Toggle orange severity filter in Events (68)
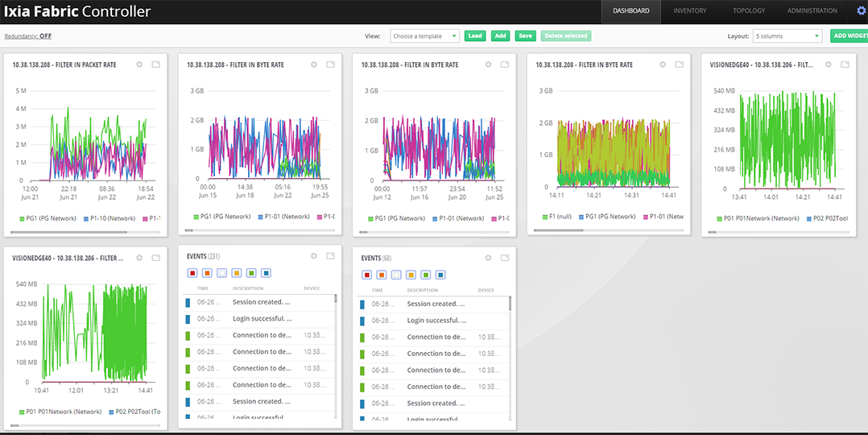868x435 pixels. click(382, 275)
